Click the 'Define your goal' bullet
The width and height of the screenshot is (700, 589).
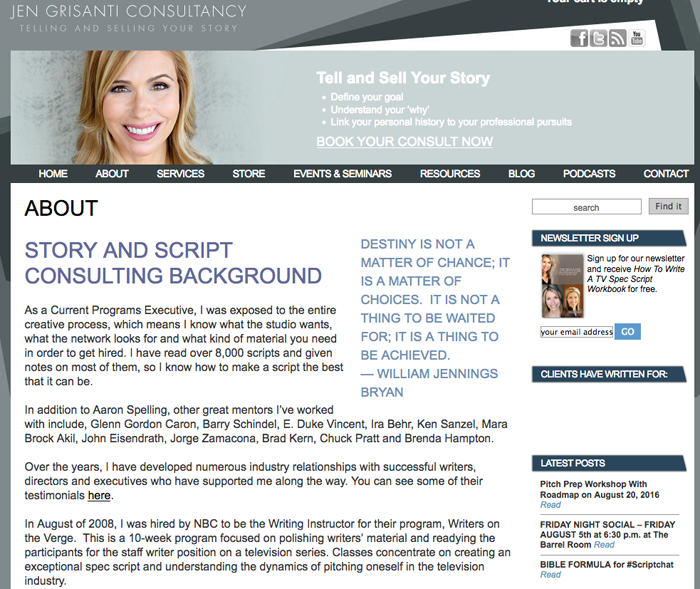tap(367, 97)
